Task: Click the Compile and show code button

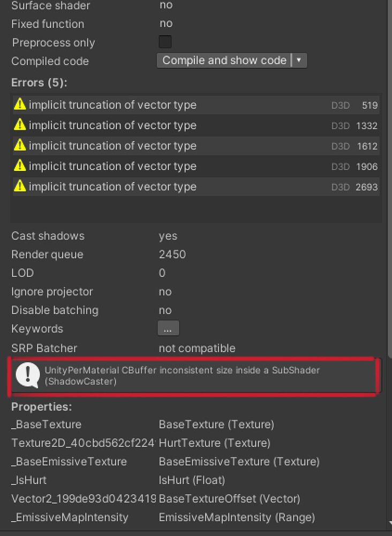Action: (225, 60)
